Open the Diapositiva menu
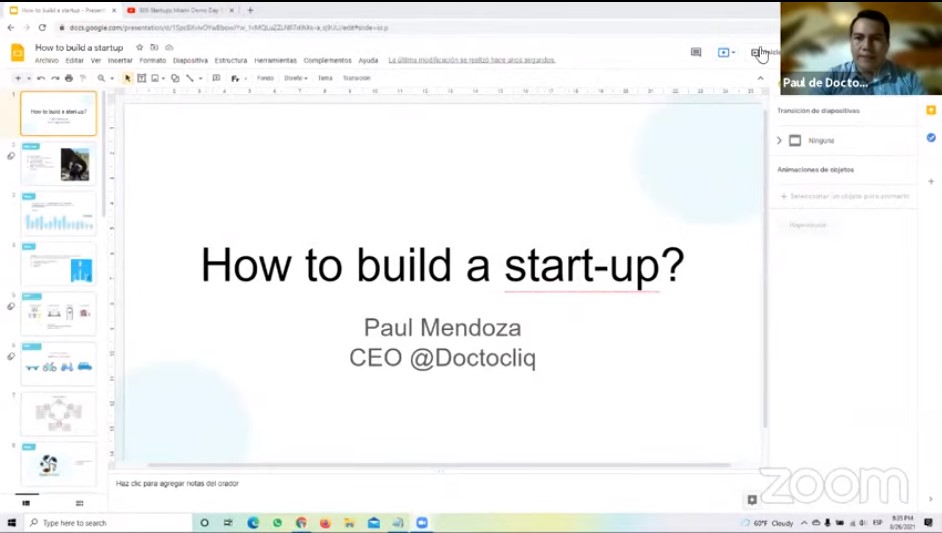The height and width of the screenshot is (533, 942). pos(190,61)
